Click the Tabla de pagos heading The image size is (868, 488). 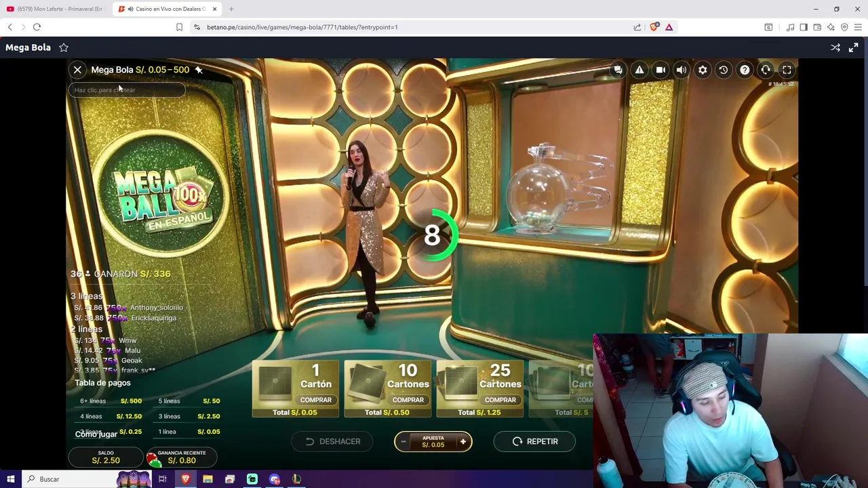coord(102,383)
